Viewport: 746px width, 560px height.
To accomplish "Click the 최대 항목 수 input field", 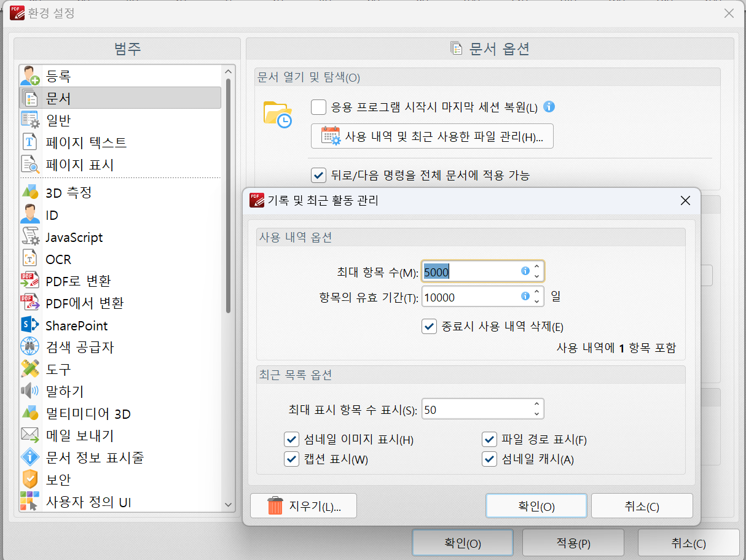I will [x=470, y=271].
